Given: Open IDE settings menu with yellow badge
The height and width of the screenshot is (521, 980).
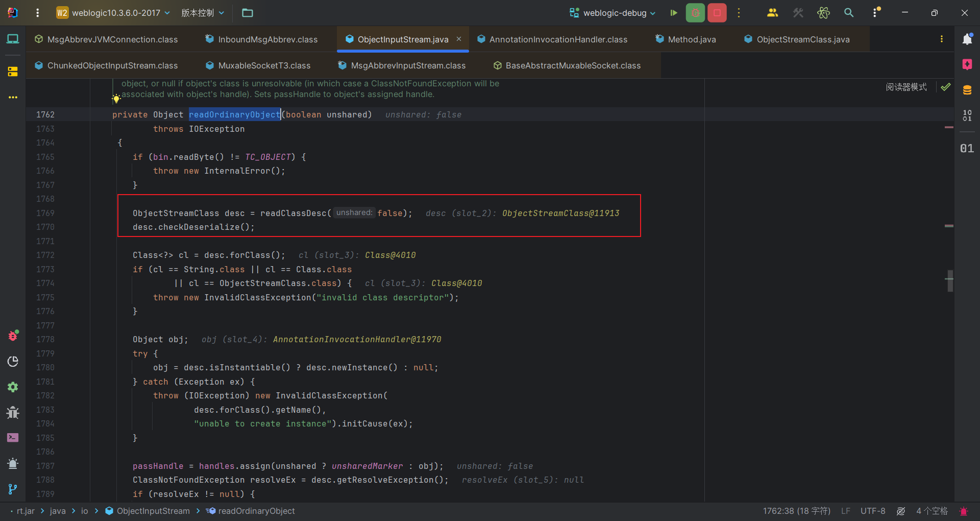Looking at the screenshot, I should tap(876, 13).
